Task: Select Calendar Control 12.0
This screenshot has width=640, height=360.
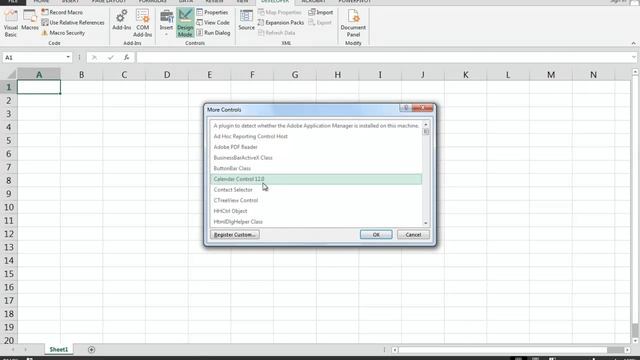Action: coord(316,179)
